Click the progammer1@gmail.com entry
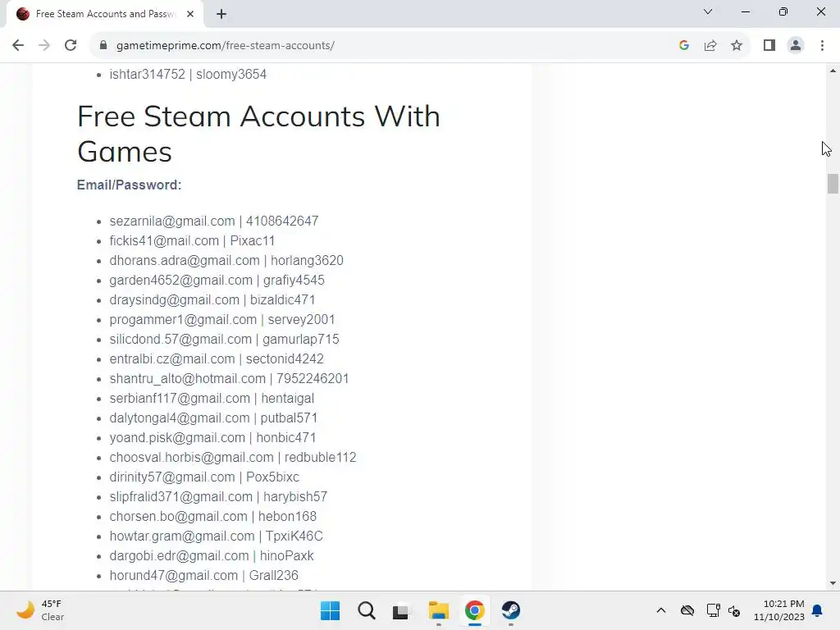This screenshot has width=840, height=630. (x=221, y=320)
